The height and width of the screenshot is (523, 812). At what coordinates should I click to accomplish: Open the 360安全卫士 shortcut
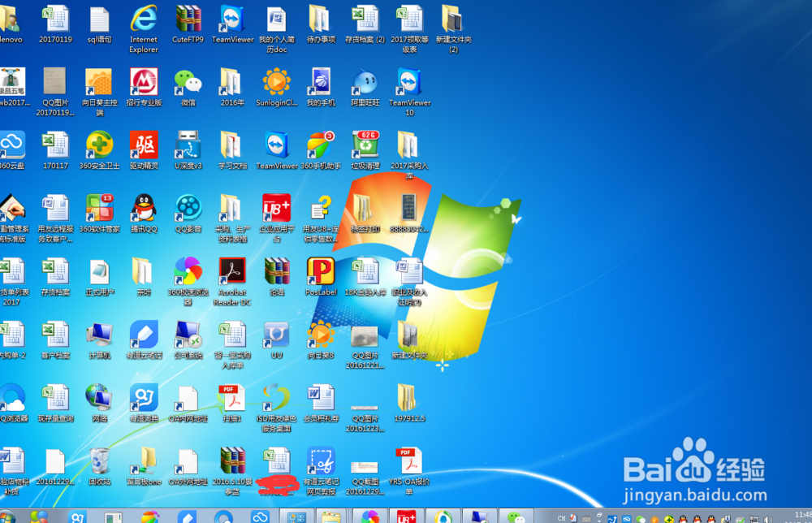click(x=99, y=151)
